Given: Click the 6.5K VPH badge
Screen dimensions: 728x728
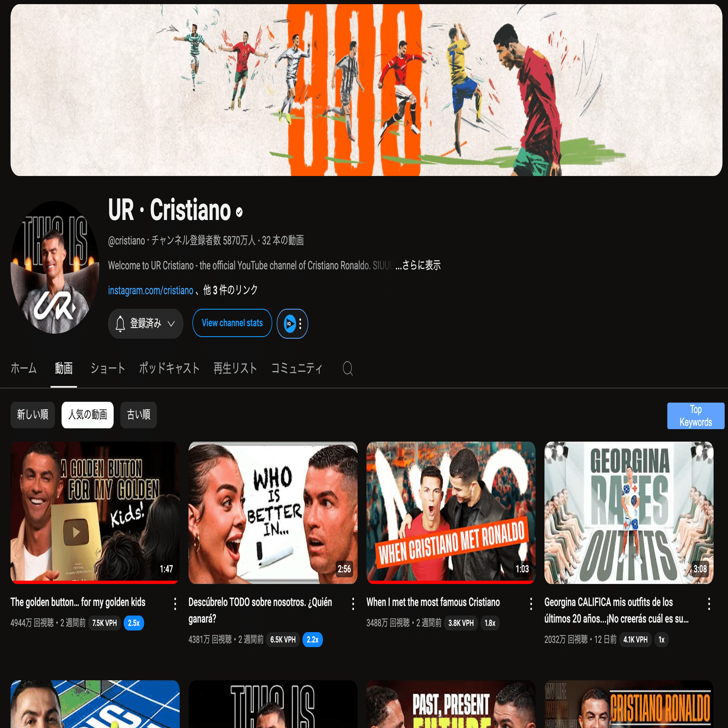Looking at the screenshot, I should coord(283,640).
